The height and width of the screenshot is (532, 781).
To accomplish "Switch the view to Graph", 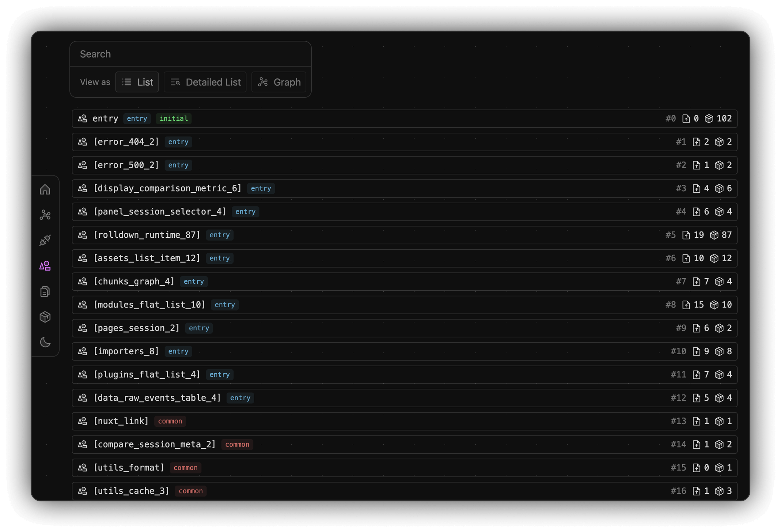I will click(279, 82).
